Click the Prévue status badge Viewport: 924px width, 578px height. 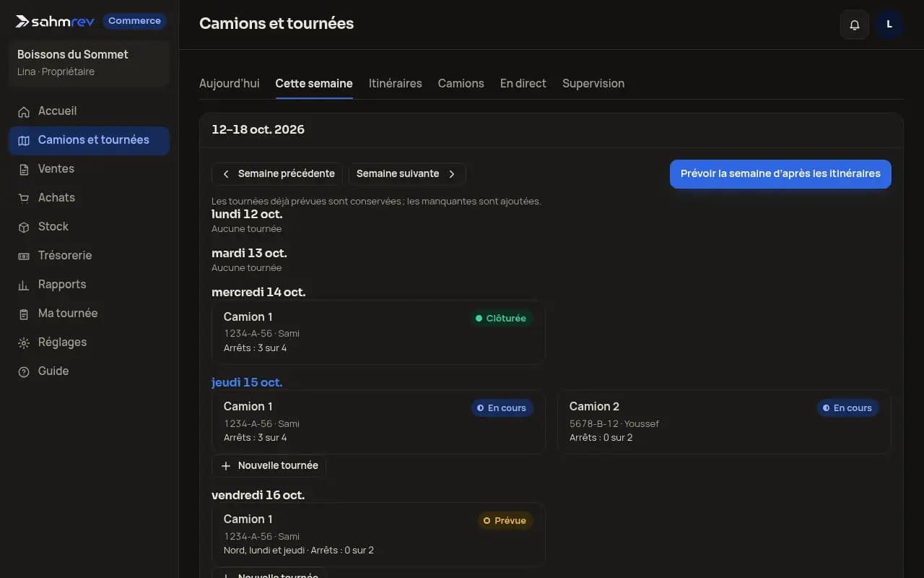click(x=505, y=521)
